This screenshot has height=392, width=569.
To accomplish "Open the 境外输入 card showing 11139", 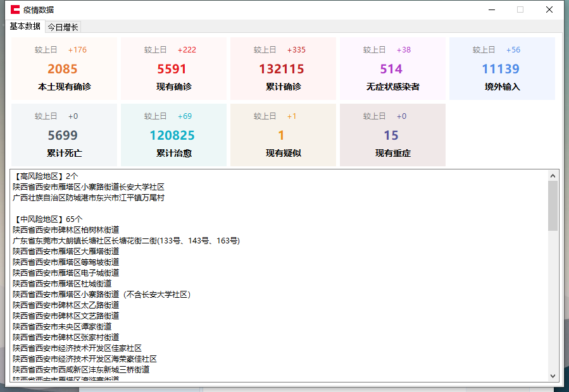I will pos(502,68).
